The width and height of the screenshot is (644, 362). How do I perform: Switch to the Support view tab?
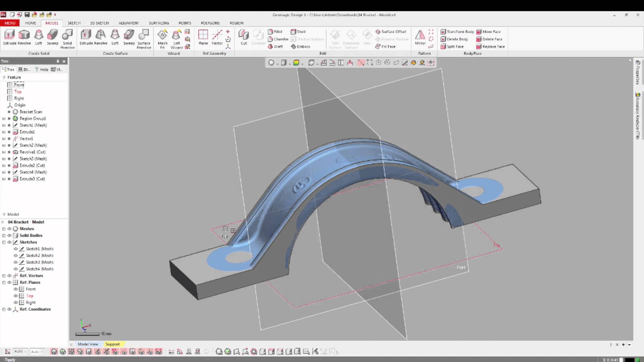coord(112,344)
